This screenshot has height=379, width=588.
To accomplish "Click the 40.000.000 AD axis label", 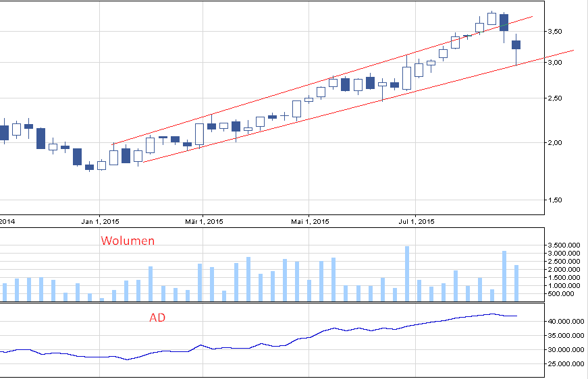I will pyautogui.click(x=566, y=322).
